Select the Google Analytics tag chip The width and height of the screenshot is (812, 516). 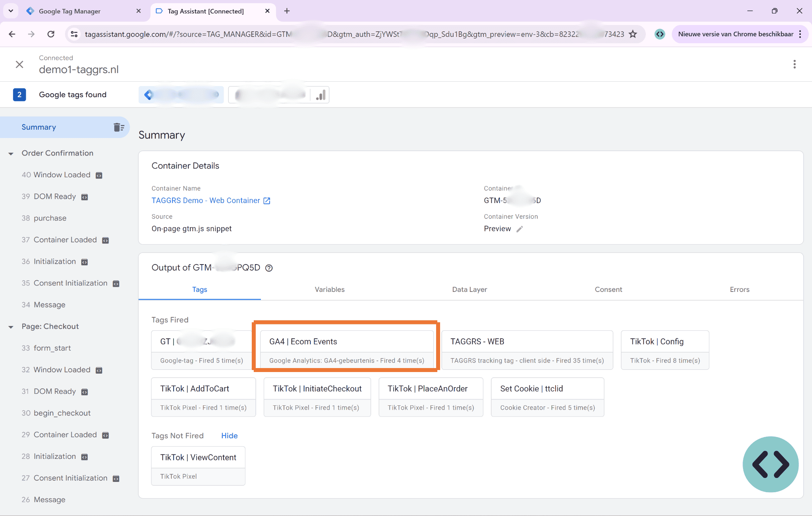tap(279, 95)
